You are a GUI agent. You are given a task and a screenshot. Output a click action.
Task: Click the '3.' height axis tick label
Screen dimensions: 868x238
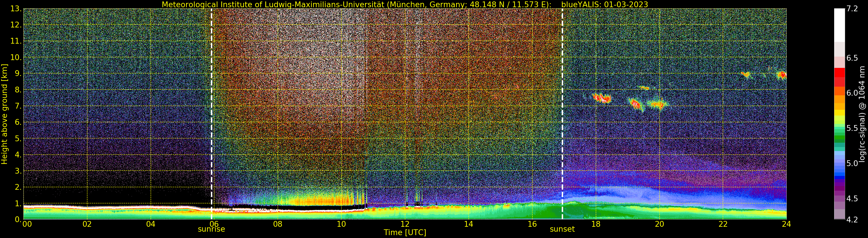point(18,171)
